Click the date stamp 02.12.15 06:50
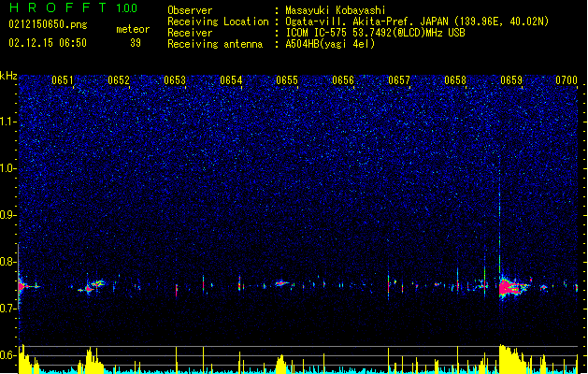This screenshot has height=374, width=588. tap(48, 43)
